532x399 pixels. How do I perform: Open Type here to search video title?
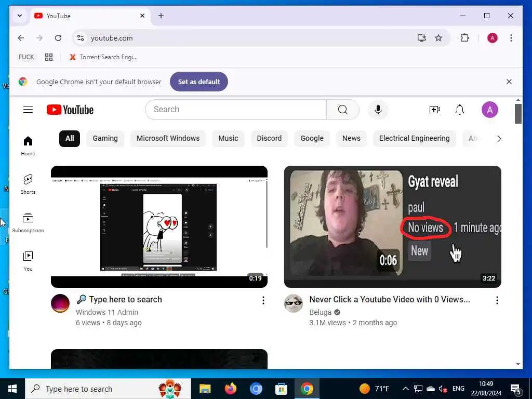pos(119,300)
